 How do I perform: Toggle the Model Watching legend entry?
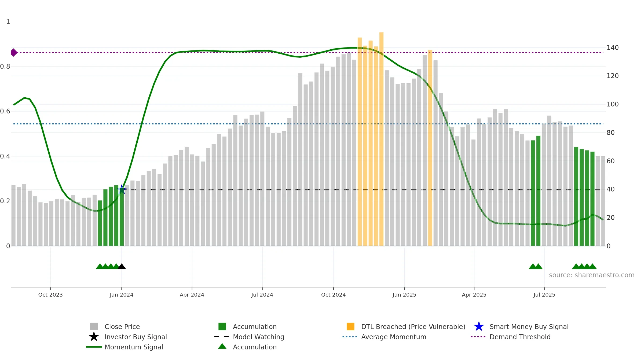point(249,337)
